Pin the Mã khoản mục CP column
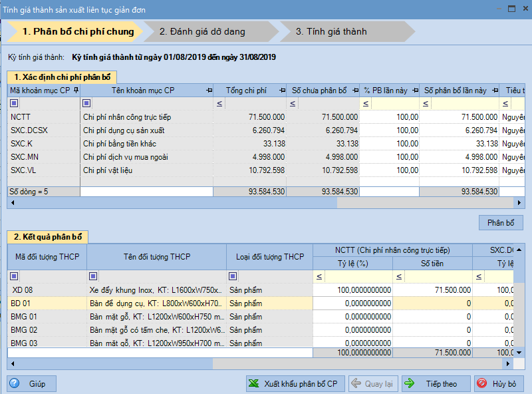Viewport: 532px width, 394px height. [76, 90]
